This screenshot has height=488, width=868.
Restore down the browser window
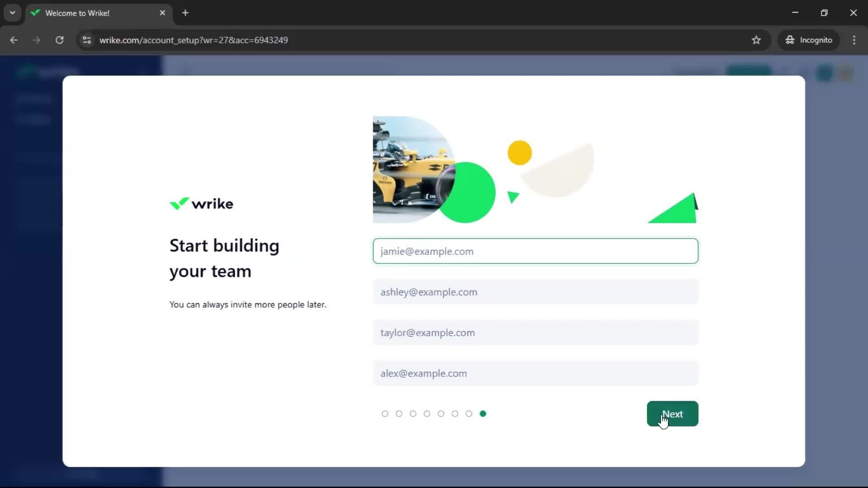(824, 13)
